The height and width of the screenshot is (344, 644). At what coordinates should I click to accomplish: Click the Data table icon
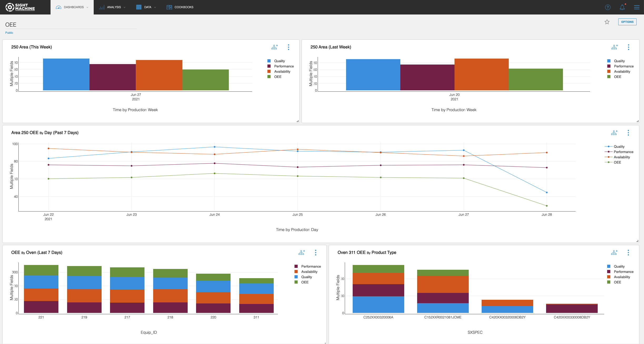pos(139,7)
